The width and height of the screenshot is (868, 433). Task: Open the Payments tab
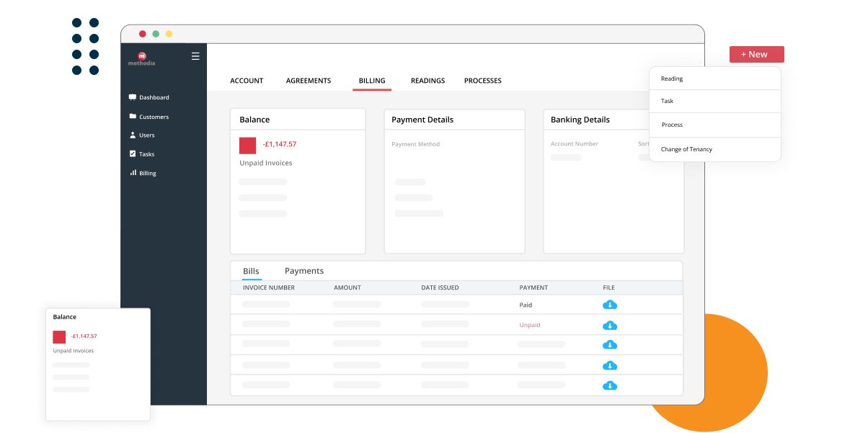pos(304,270)
